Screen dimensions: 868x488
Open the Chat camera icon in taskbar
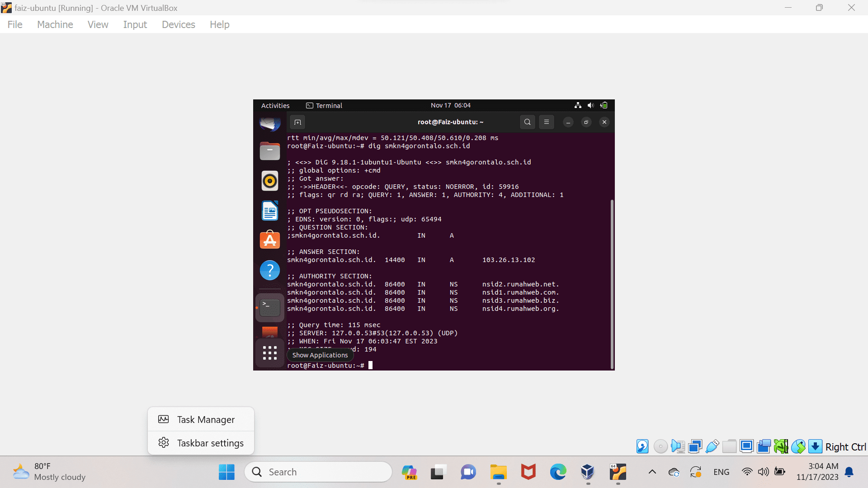coord(468,472)
